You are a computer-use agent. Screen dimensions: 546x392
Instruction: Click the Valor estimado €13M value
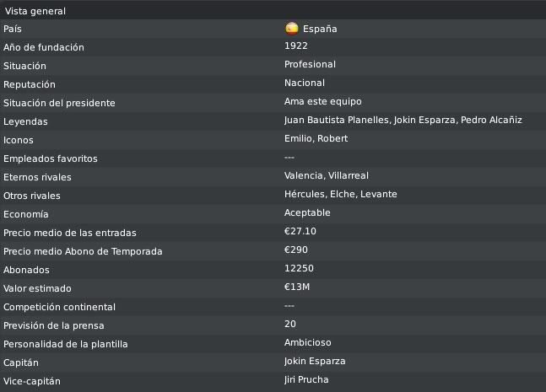coord(297,287)
